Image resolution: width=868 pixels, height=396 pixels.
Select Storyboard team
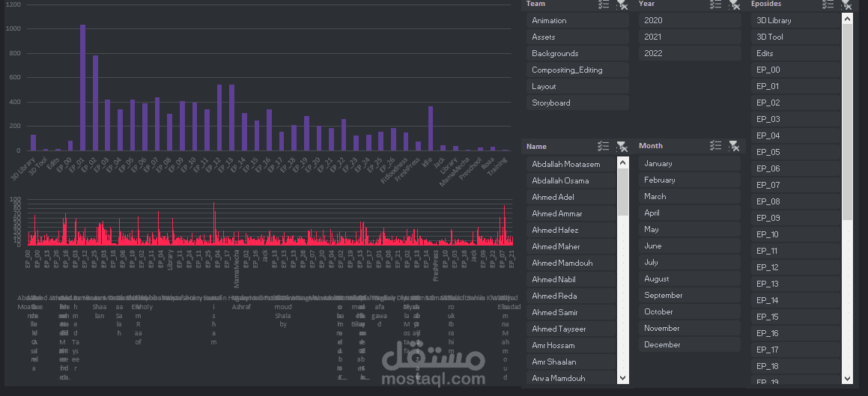[577, 103]
